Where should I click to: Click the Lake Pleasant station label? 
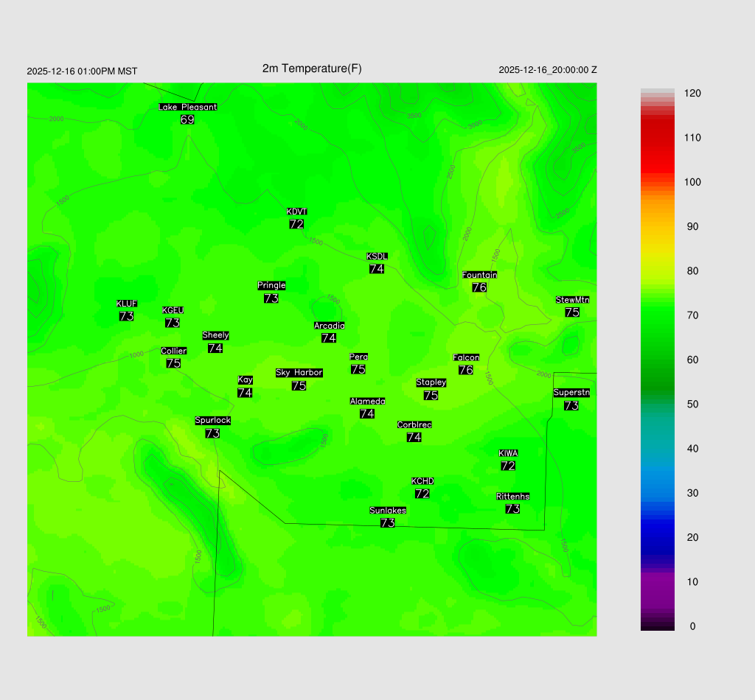coord(187,107)
